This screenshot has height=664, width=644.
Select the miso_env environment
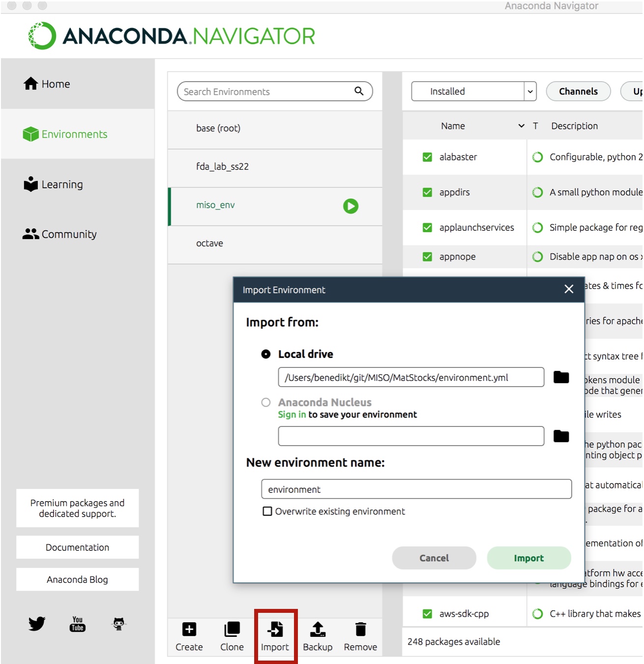pos(275,206)
